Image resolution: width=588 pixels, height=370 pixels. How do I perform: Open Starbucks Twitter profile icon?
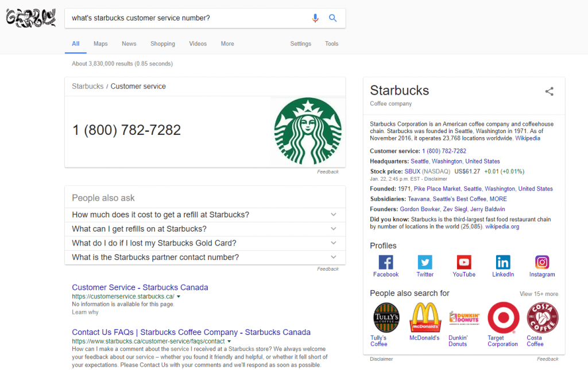[x=425, y=262]
